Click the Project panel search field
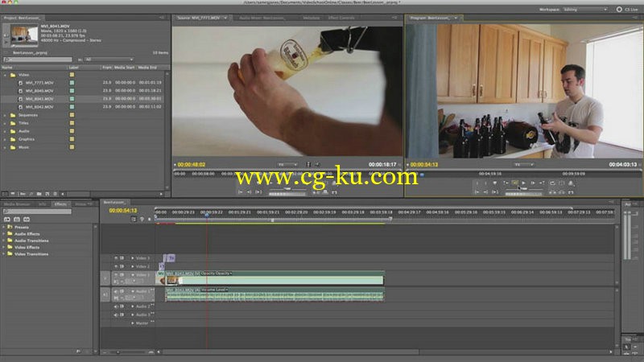The width and height of the screenshot is (644, 362). [37, 60]
